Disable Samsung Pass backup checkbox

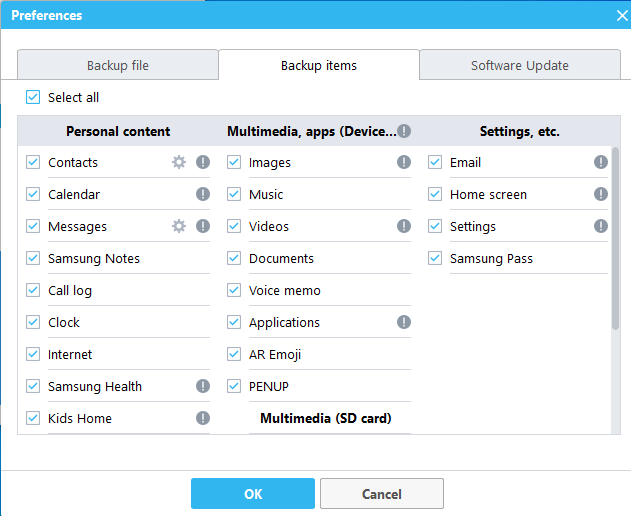(435, 258)
